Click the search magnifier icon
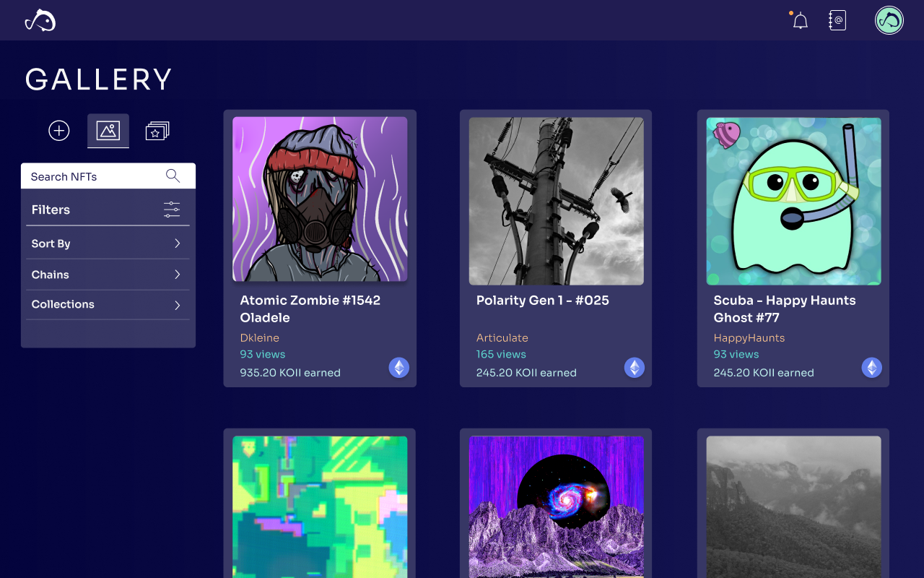 tap(173, 176)
